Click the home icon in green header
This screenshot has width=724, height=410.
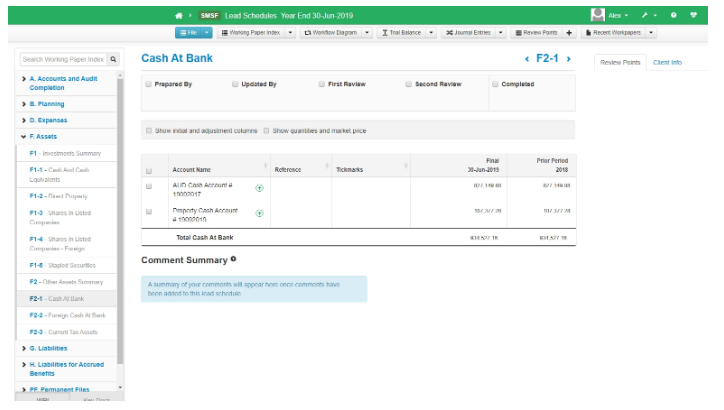pos(180,16)
